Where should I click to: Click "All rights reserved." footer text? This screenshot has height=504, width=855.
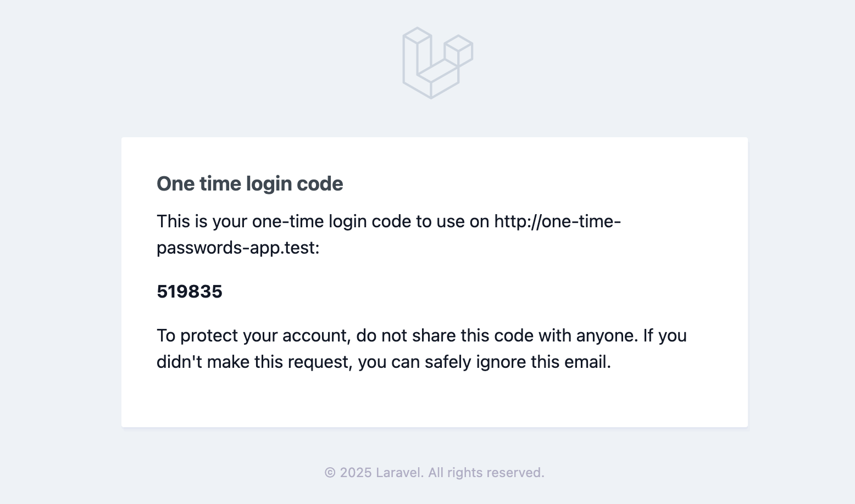pyautogui.click(x=486, y=473)
